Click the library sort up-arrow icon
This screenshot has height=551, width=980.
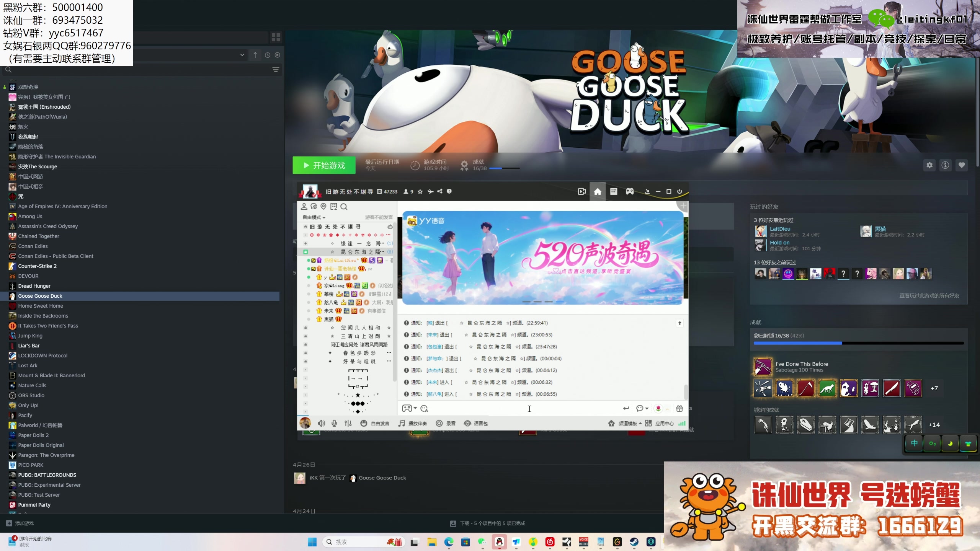coord(255,55)
